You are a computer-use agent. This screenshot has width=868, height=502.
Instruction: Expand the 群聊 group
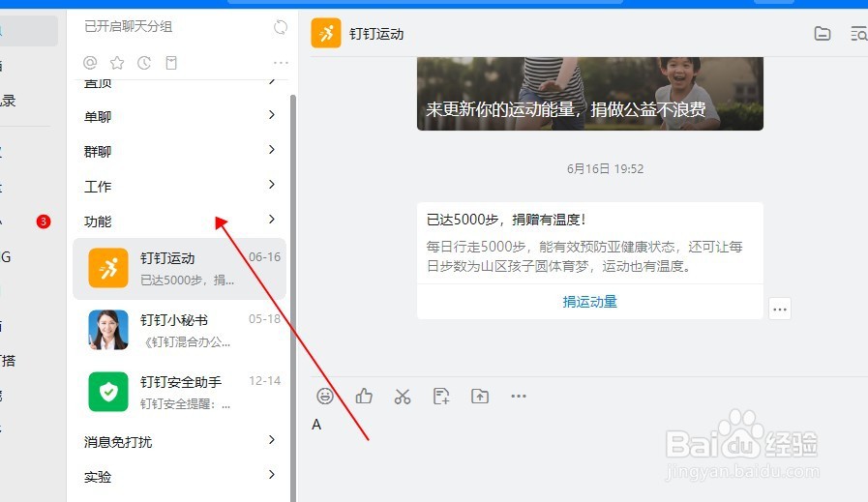click(x=179, y=151)
